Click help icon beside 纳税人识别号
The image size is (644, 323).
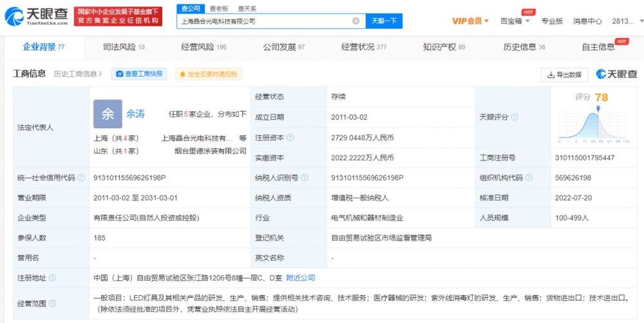(305, 178)
